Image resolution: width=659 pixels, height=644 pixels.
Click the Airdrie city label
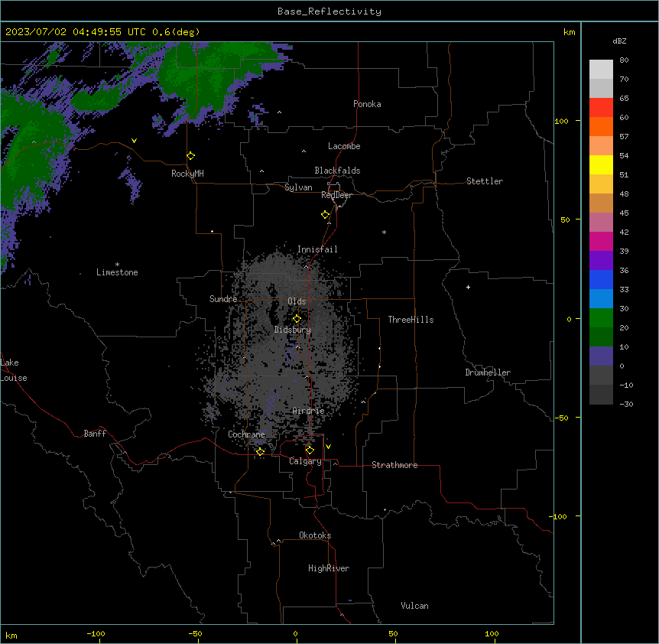click(x=308, y=411)
